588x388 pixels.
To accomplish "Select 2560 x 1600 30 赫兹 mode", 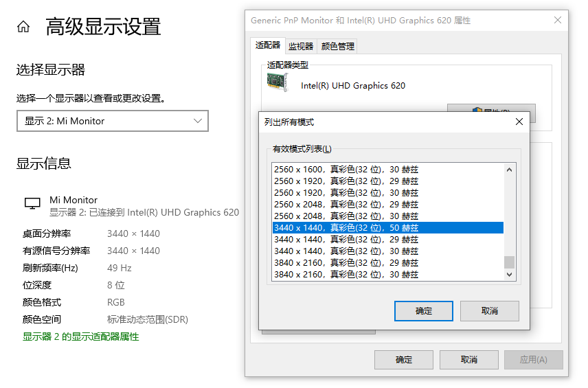I will (346, 170).
